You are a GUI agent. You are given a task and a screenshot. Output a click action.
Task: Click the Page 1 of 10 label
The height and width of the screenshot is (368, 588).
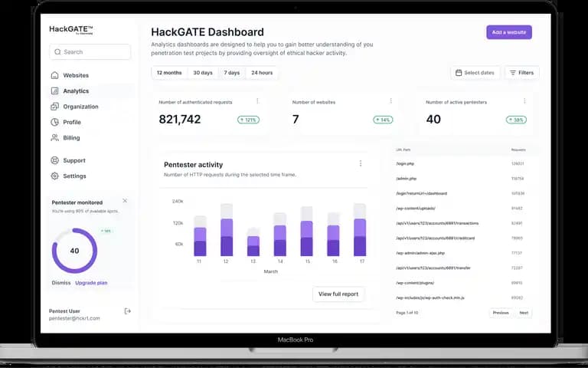click(407, 313)
